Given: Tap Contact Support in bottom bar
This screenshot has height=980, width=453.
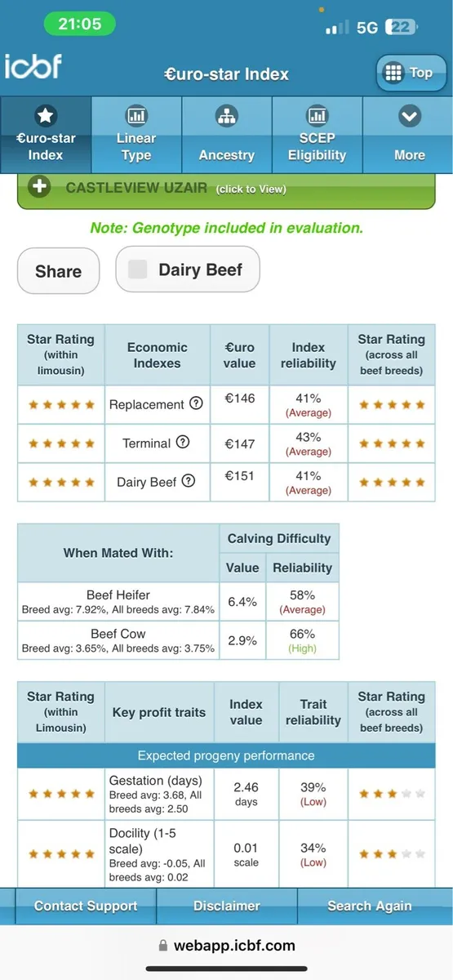Looking at the screenshot, I should [86, 906].
